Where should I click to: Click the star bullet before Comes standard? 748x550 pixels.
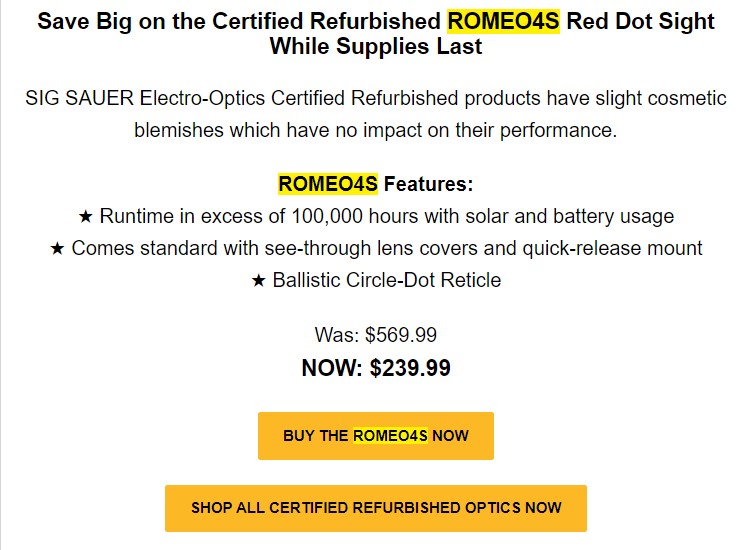[57, 248]
